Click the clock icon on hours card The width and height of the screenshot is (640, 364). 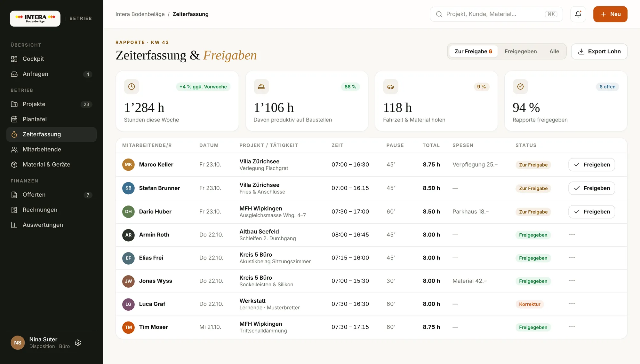tap(132, 87)
